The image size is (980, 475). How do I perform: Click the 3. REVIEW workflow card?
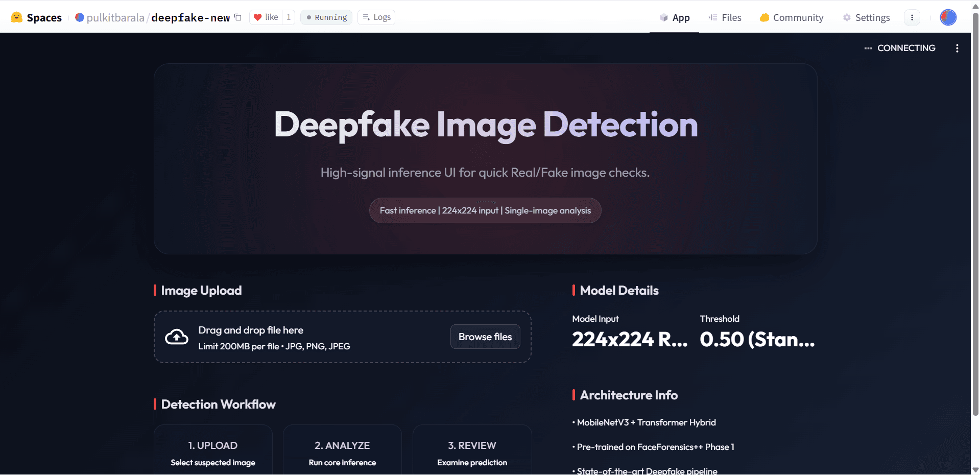472,450
